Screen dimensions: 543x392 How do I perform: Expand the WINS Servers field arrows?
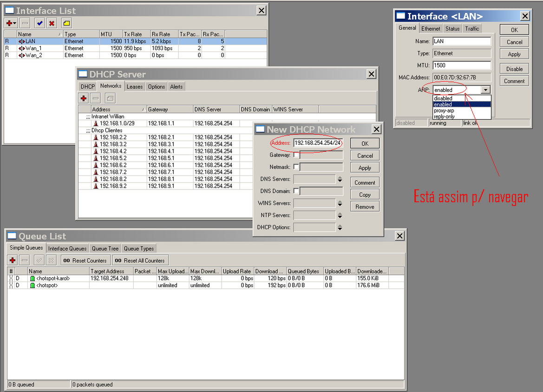pos(340,203)
